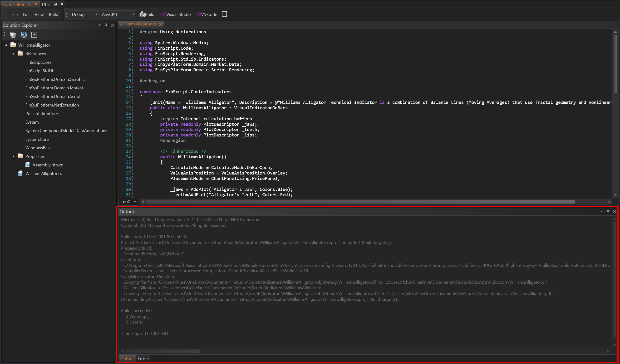Toggle pin on the Output panel
620x364 pixels.
click(608, 211)
